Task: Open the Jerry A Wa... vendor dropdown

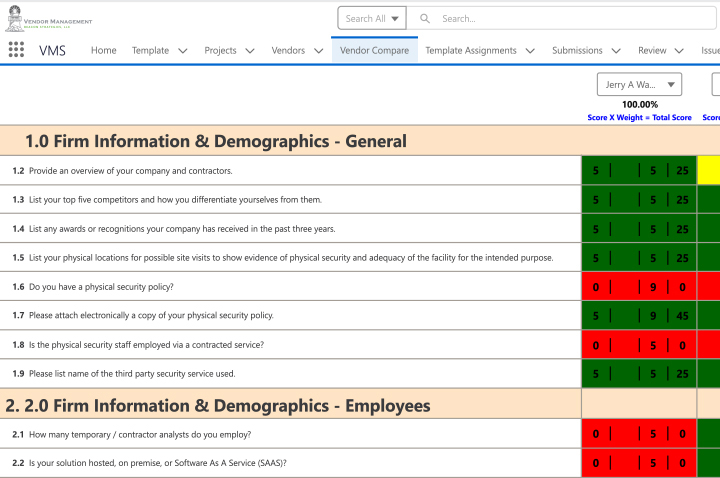Action: pos(639,85)
